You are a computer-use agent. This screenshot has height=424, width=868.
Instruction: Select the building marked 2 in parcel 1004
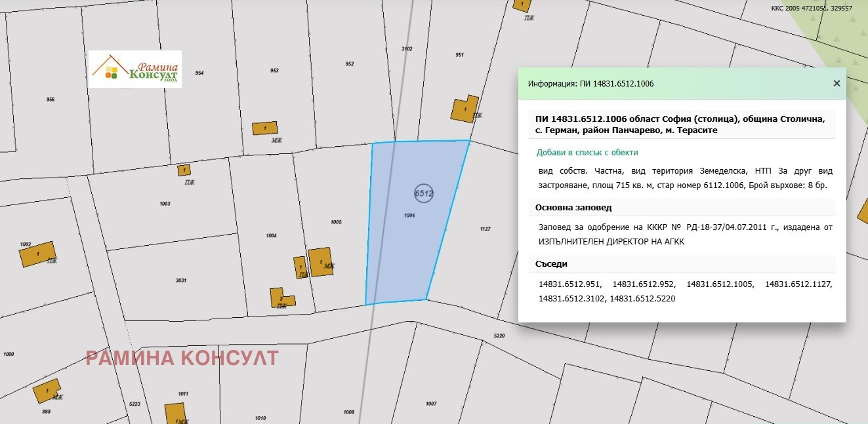[x=280, y=298]
